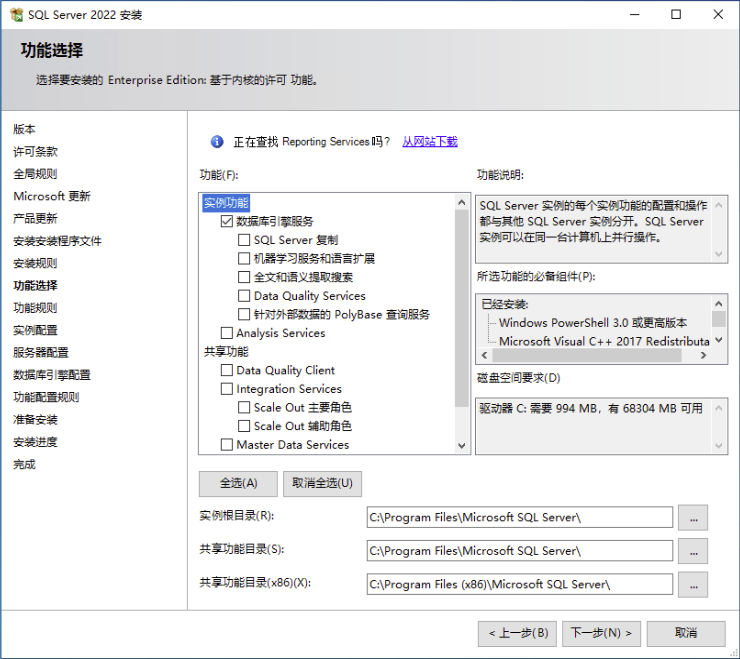Click the 许可条款 step in sidebar
Screen dimensions: 740x659
35,152
